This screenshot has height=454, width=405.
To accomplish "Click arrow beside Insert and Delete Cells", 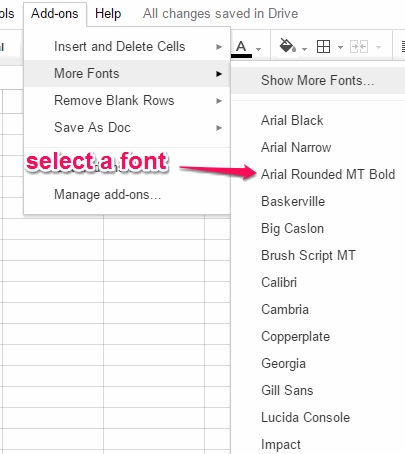I will pos(219,47).
